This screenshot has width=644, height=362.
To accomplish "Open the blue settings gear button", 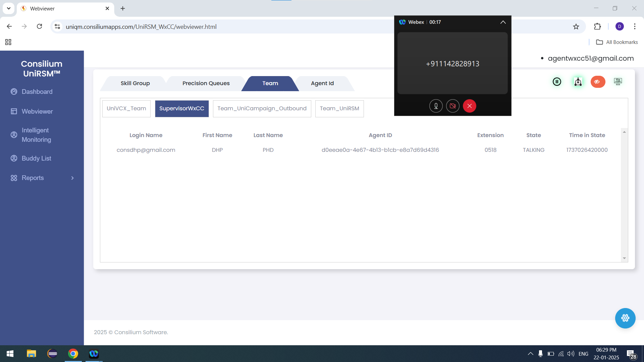I will coord(625,318).
